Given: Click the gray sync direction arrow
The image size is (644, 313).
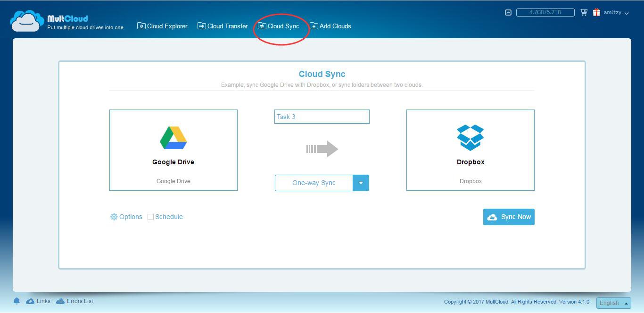Looking at the screenshot, I should 322,149.
